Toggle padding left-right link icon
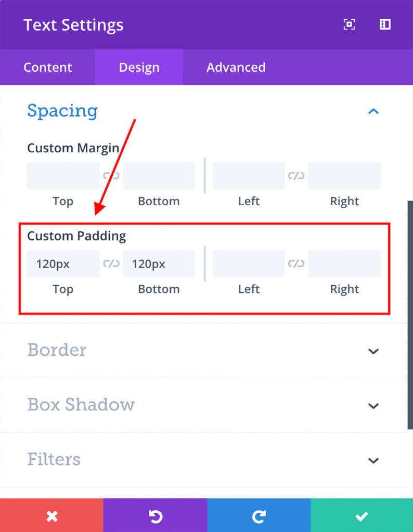This screenshot has width=413, height=532. pyautogui.click(x=296, y=263)
